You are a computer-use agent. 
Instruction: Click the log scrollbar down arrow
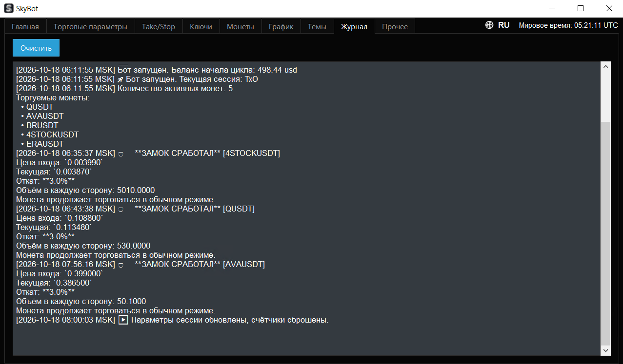point(605,350)
